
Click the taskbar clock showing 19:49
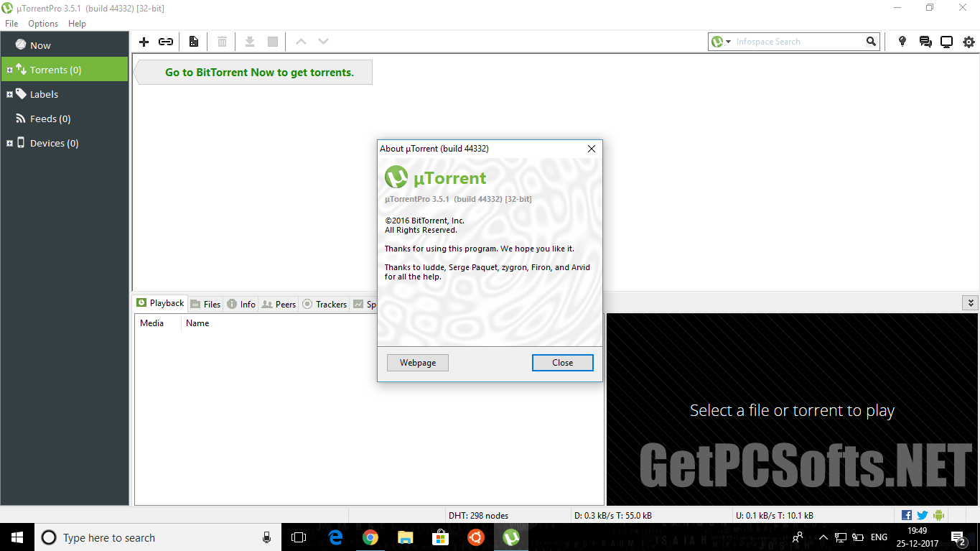(x=917, y=537)
